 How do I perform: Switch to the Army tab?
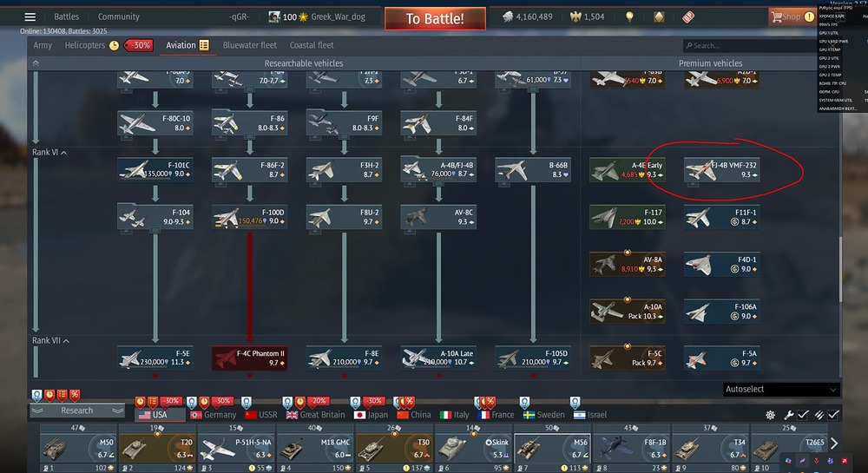(x=43, y=45)
